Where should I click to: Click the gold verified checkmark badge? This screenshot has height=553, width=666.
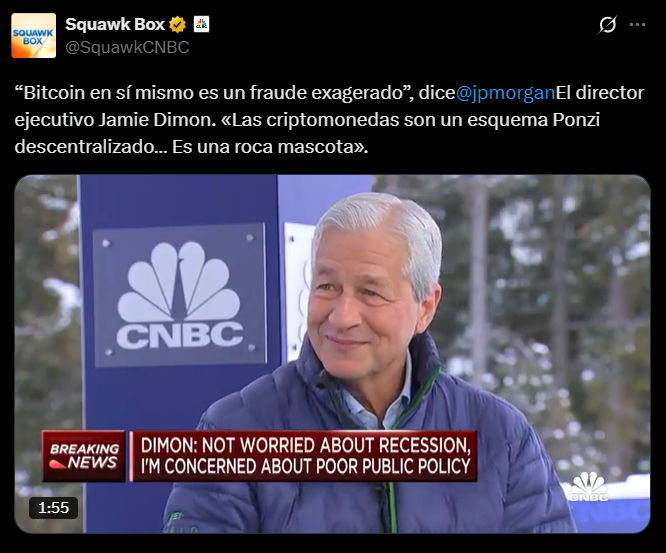(178, 25)
